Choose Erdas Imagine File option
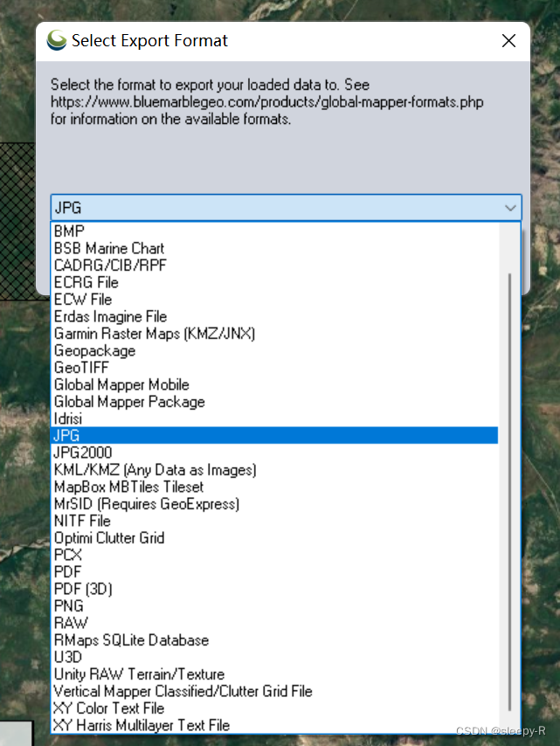The height and width of the screenshot is (746, 560). [x=274, y=317]
